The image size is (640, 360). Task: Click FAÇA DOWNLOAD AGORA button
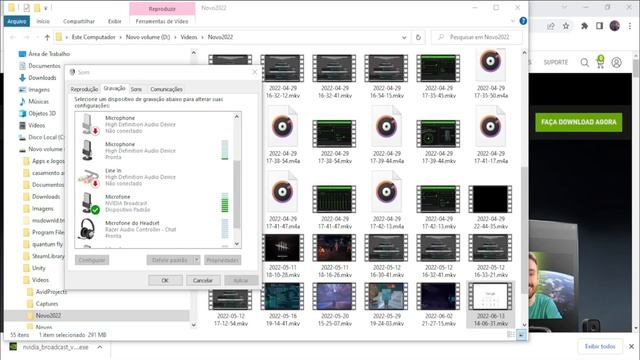click(579, 122)
